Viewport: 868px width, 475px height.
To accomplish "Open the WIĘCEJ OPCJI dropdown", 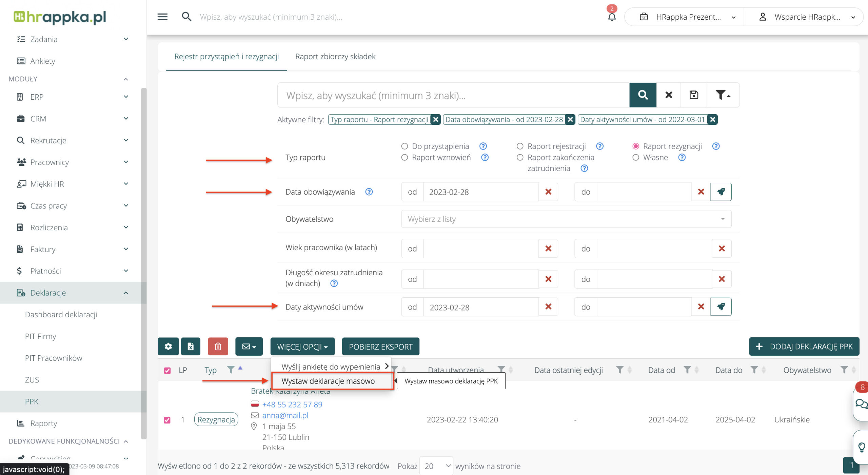I will (302, 347).
